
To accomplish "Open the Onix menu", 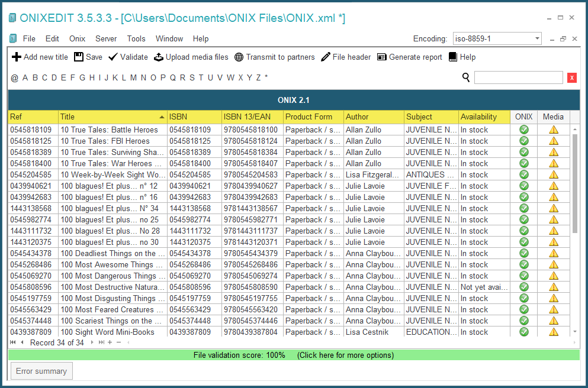I will tap(77, 38).
